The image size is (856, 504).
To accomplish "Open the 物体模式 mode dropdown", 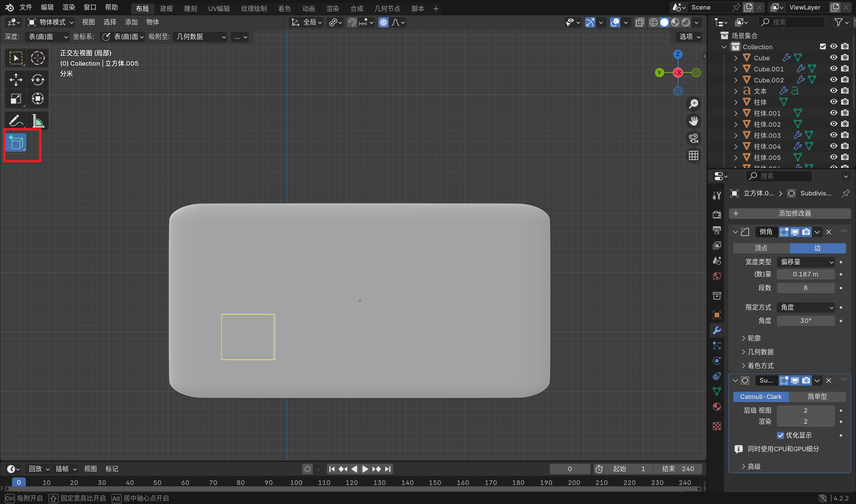I will (x=51, y=22).
